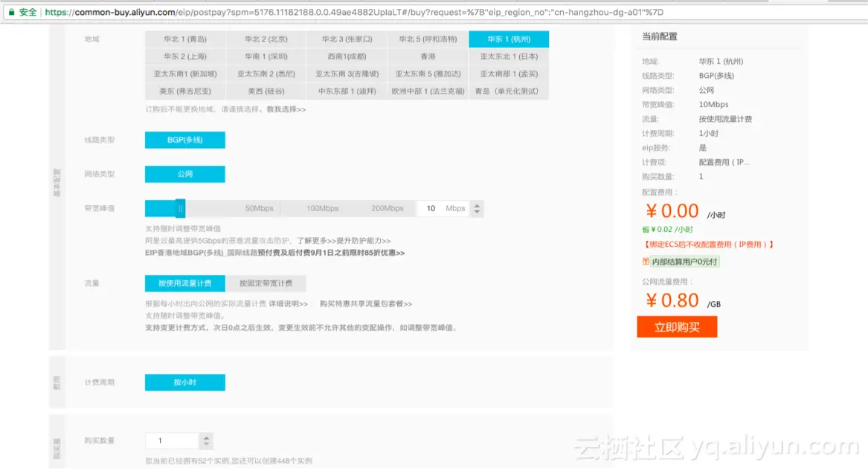
Task: Select region 西南1(成都)
Action: coord(347,56)
